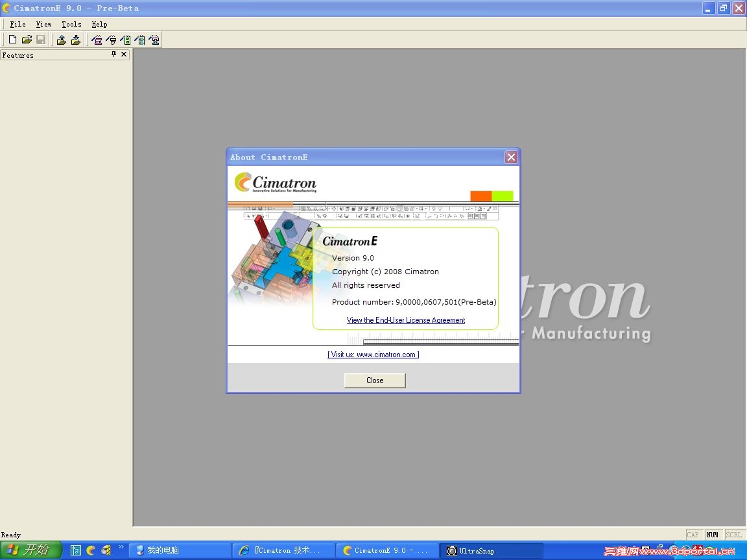Viewport: 747px width, 560px height.
Task: Click the CAP indicator in status bar
Action: click(693, 535)
